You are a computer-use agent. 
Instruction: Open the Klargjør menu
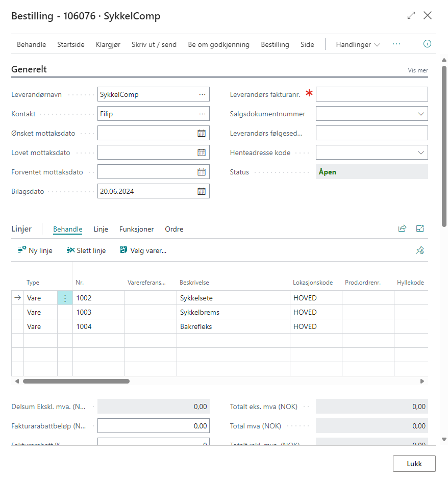click(108, 44)
